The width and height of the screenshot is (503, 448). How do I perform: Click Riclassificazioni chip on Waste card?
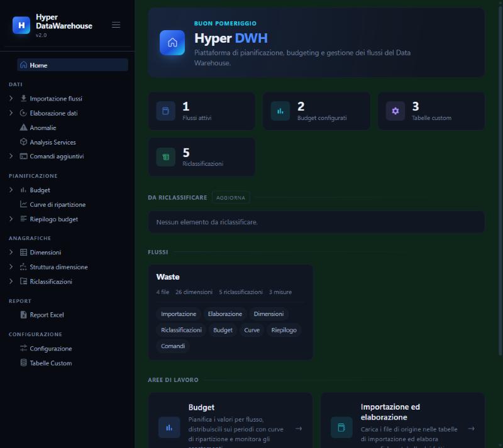(181, 330)
